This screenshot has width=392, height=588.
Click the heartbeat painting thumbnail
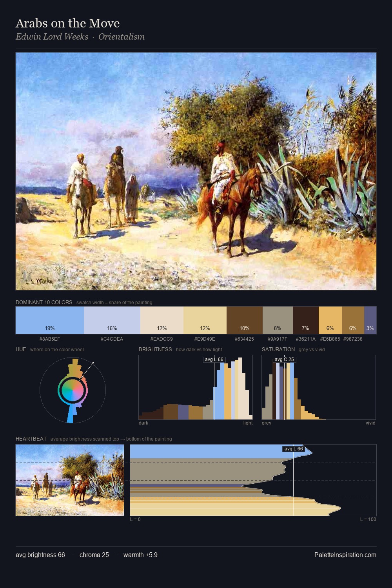[70, 480]
